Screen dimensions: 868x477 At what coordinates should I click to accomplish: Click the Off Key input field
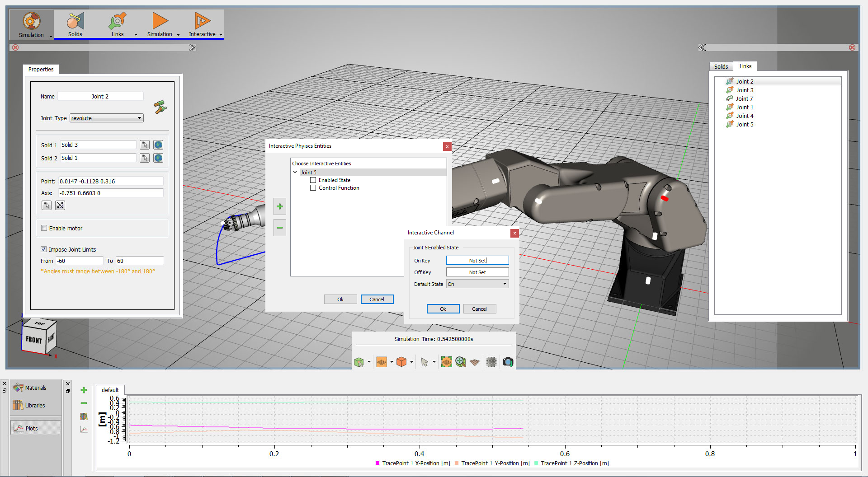pyautogui.click(x=477, y=272)
